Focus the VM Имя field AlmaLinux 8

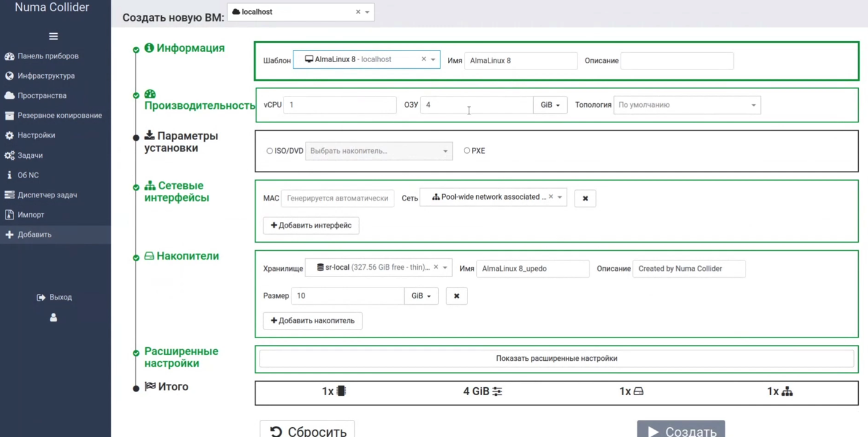[x=520, y=61]
